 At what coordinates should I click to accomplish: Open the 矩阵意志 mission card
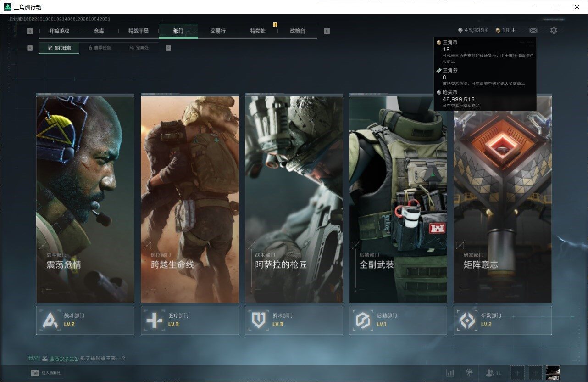point(503,200)
